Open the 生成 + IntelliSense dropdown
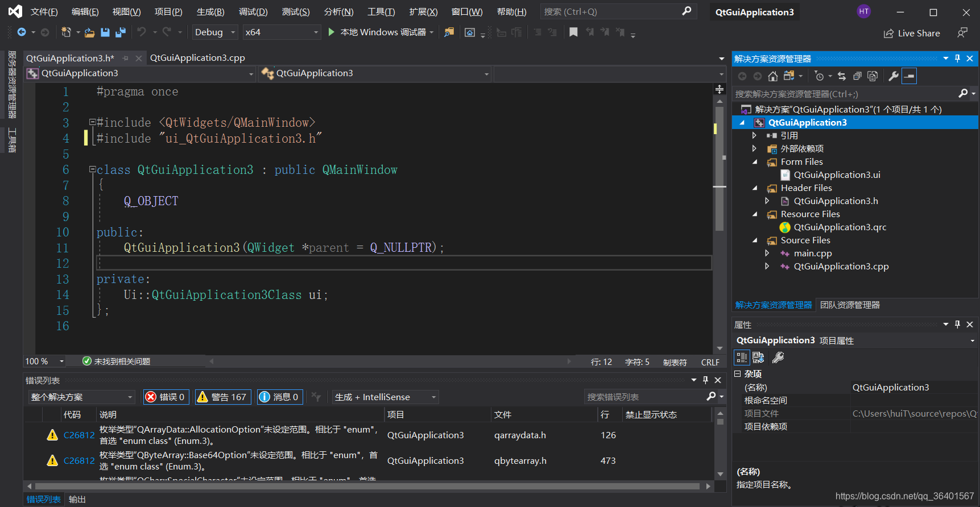Viewport: 980px width, 507px height. (386, 397)
